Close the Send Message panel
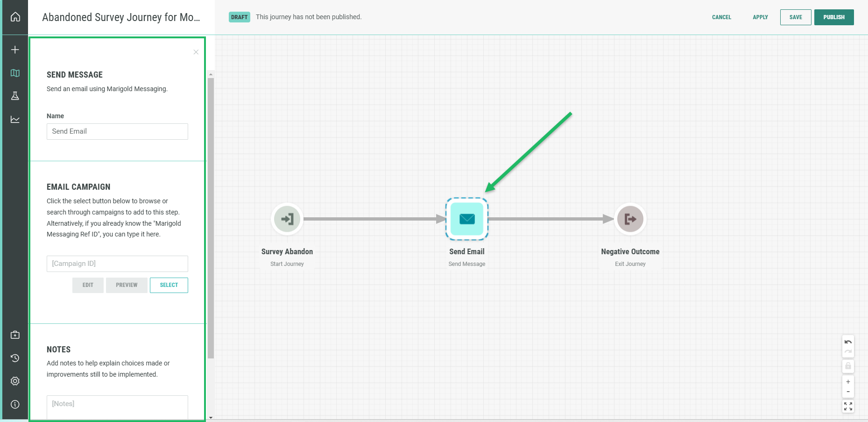 [196, 52]
